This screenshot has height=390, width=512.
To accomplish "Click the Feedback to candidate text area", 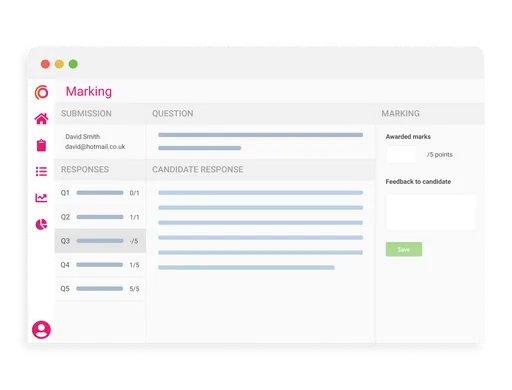I will click(431, 212).
